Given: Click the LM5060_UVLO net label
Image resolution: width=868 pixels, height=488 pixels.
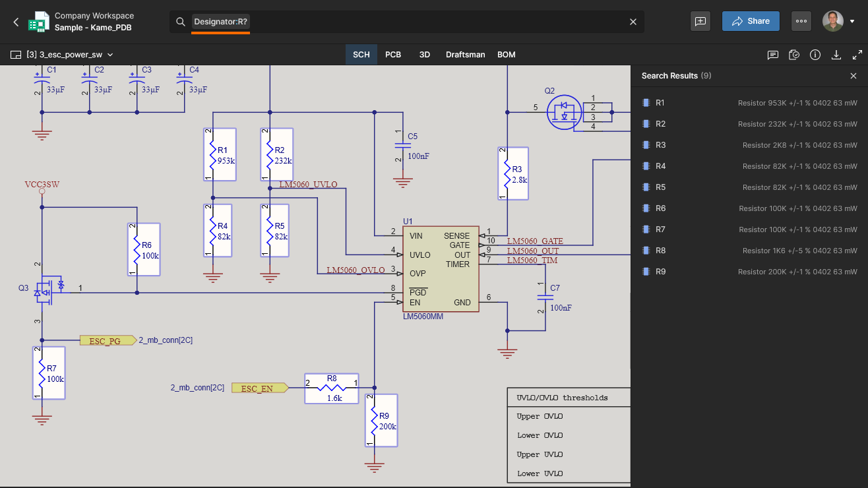Looking at the screenshot, I should pos(308,185).
